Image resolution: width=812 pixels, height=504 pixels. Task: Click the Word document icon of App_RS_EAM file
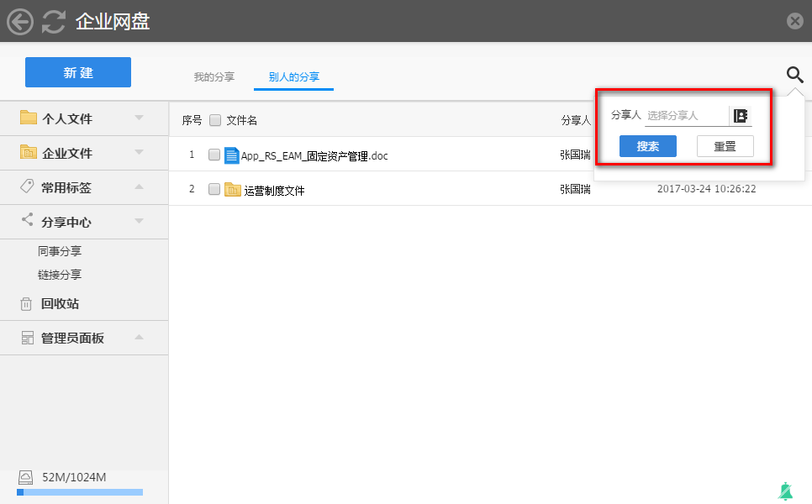(x=232, y=155)
